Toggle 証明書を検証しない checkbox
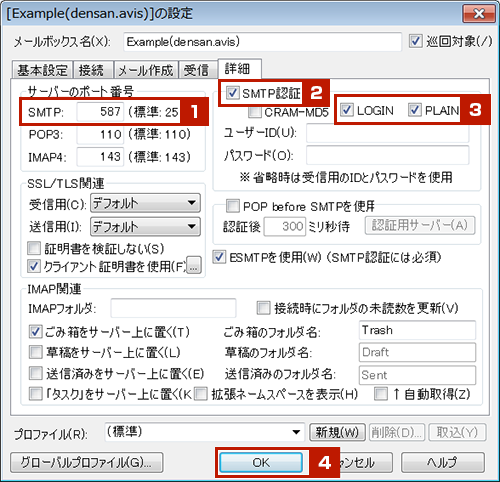The width and height of the screenshot is (500, 482). (x=34, y=248)
